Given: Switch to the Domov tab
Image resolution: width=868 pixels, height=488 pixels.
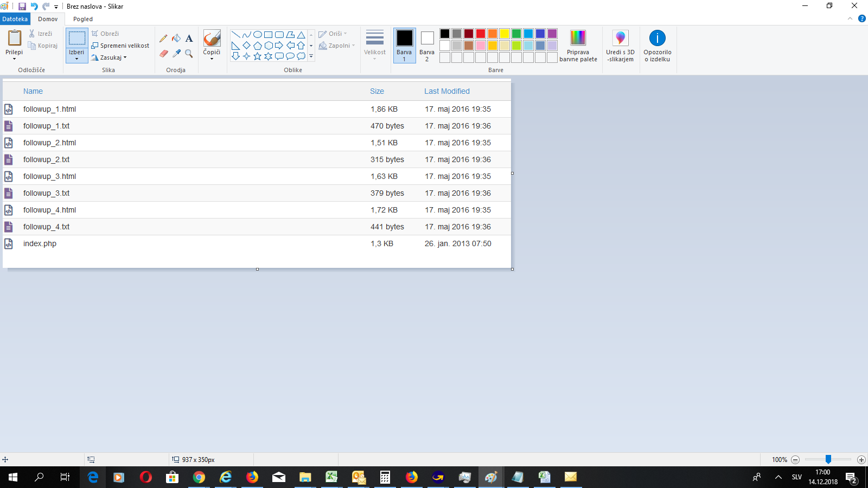Looking at the screenshot, I should pyautogui.click(x=48, y=19).
